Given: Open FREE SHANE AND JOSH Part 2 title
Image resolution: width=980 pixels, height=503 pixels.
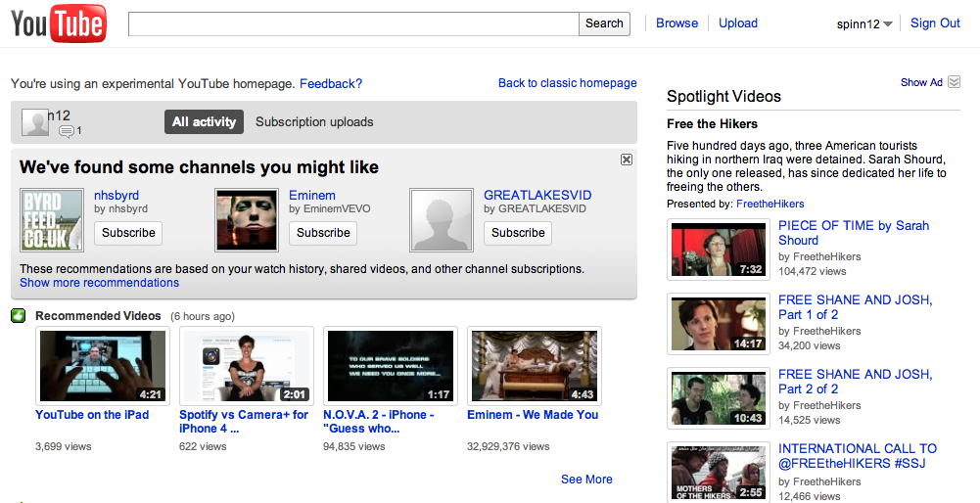Looking at the screenshot, I should point(855,382).
